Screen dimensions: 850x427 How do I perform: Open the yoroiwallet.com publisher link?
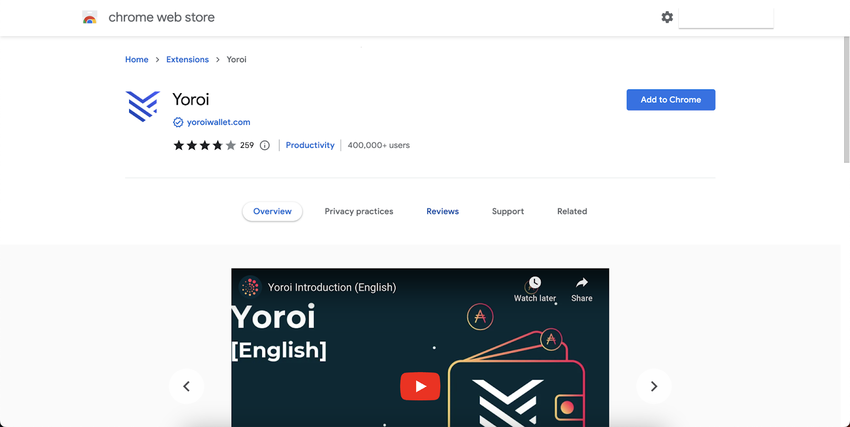218,122
